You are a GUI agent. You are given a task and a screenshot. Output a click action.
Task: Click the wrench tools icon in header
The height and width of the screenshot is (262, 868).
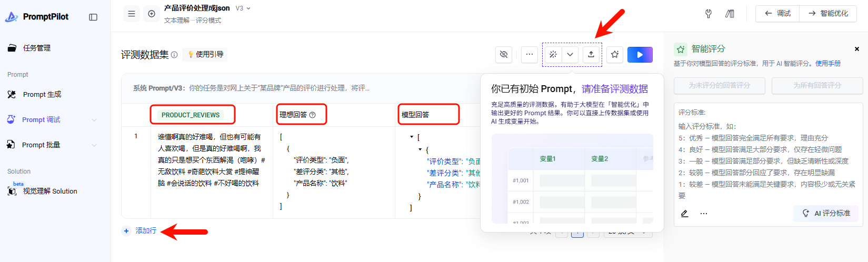[x=709, y=14]
